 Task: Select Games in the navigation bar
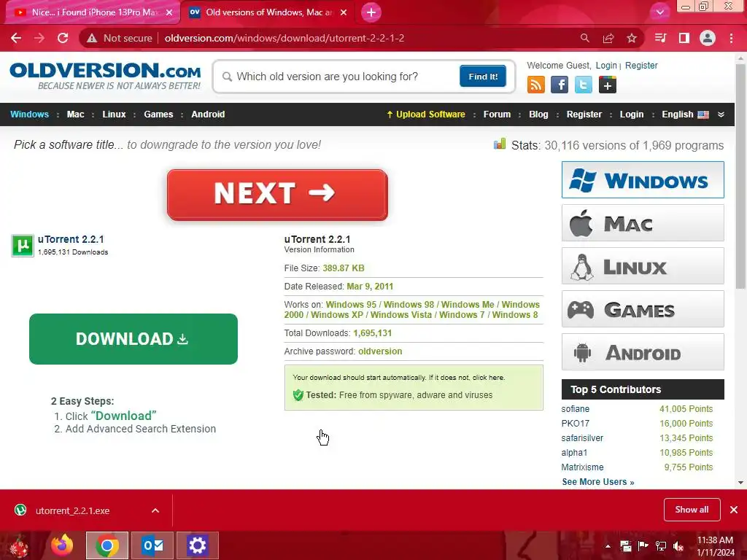click(158, 114)
